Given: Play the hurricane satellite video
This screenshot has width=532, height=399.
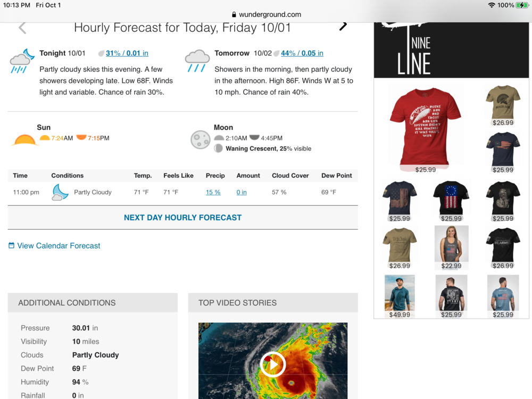Looking at the screenshot, I should click(273, 364).
